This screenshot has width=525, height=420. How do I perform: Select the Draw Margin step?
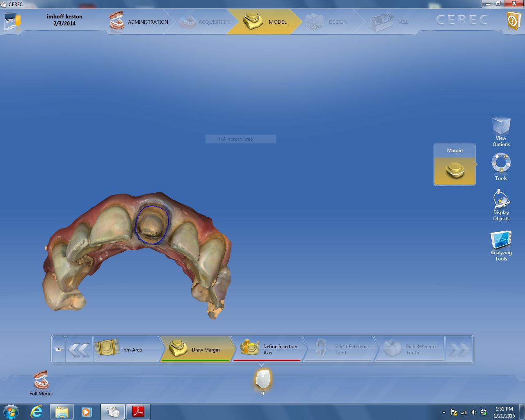pyautogui.click(x=196, y=349)
